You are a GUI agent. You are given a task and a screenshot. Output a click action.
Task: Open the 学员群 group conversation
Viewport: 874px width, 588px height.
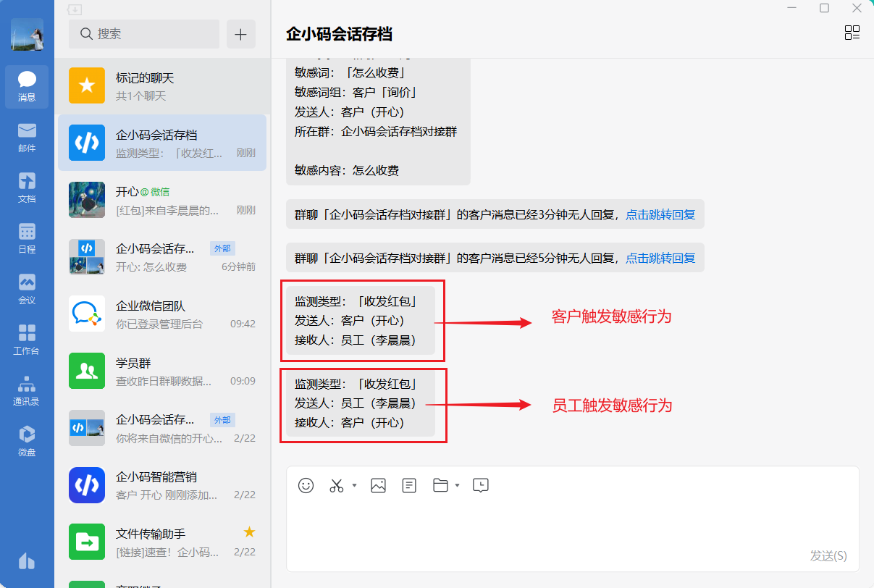coord(162,371)
